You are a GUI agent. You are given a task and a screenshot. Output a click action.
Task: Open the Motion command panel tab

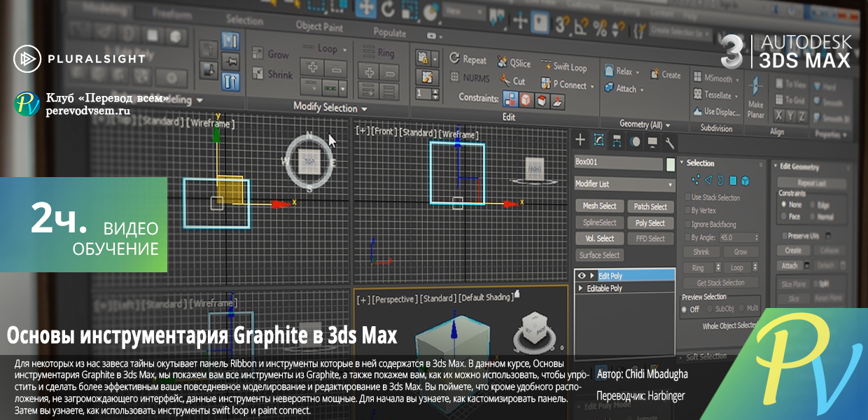tap(635, 141)
